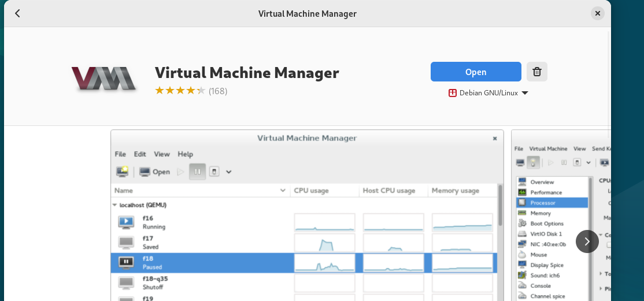Collapse the localhost (QEMU) tree node
Viewport: 644px width, 301px height.
(115, 205)
